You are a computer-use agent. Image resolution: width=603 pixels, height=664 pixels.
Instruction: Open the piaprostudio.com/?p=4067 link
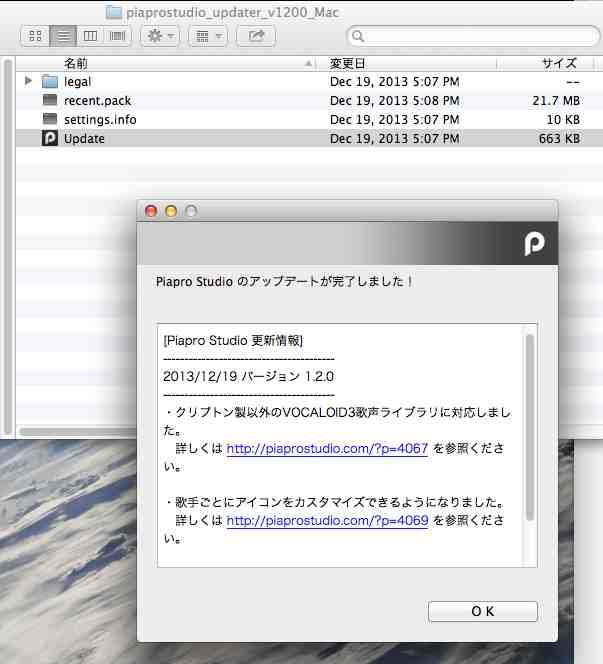tap(327, 449)
